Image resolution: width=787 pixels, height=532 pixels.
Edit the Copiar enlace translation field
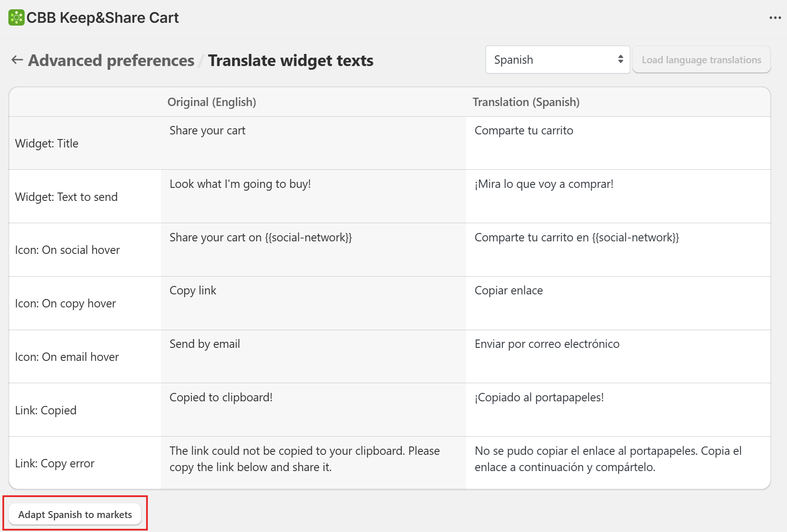point(618,303)
